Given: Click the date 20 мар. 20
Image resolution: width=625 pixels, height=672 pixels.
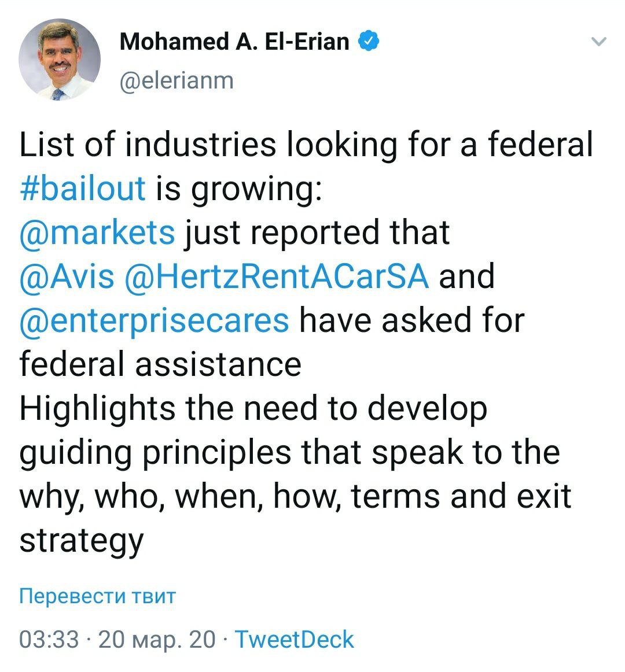Looking at the screenshot, I should pos(157,640).
